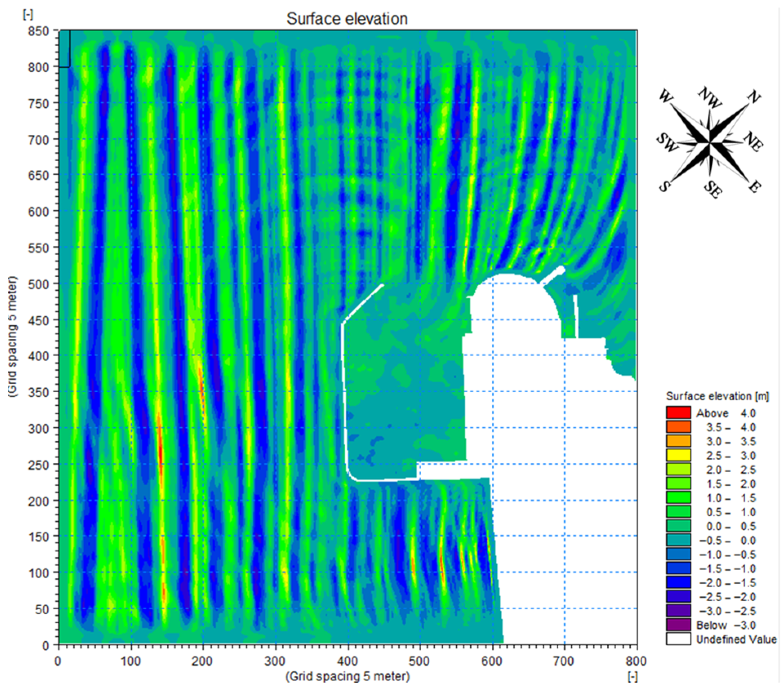The image size is (784, 691).
Task: Choose the '1.5 – 2.0' legend swatch
Action: [678, 483]
